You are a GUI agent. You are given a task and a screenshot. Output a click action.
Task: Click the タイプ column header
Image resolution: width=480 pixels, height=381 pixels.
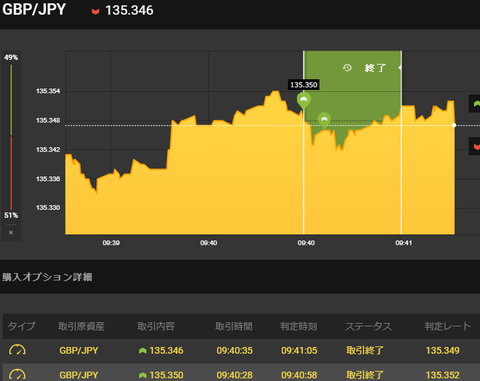click(21, 326)
